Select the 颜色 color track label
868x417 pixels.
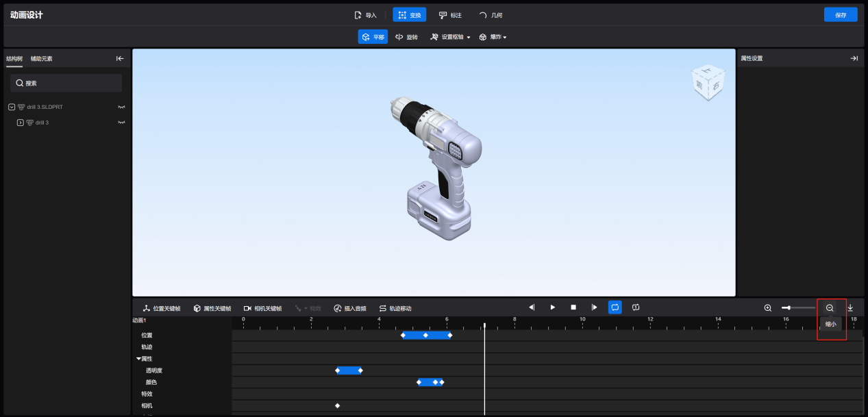pyautogui.click(x=151, y=382)
